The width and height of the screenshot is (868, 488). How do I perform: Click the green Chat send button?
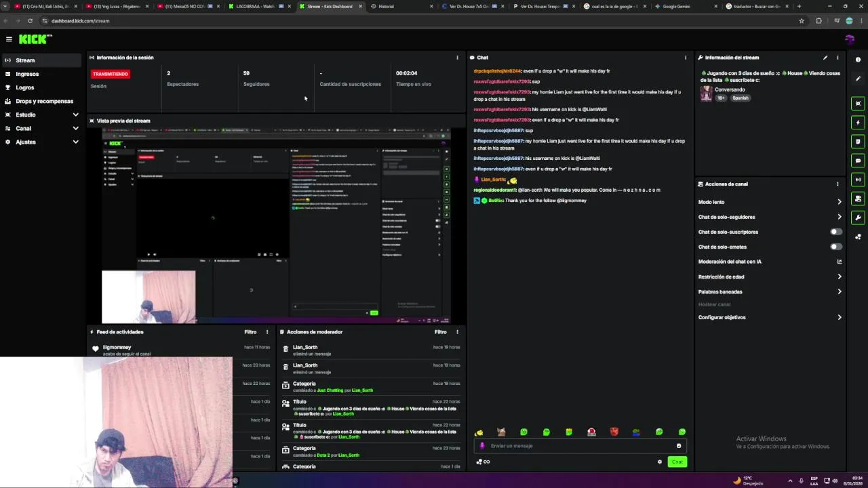677,462
